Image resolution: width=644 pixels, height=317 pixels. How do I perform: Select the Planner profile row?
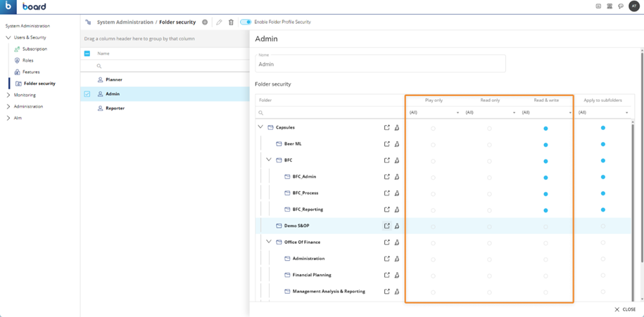[165, 79]
